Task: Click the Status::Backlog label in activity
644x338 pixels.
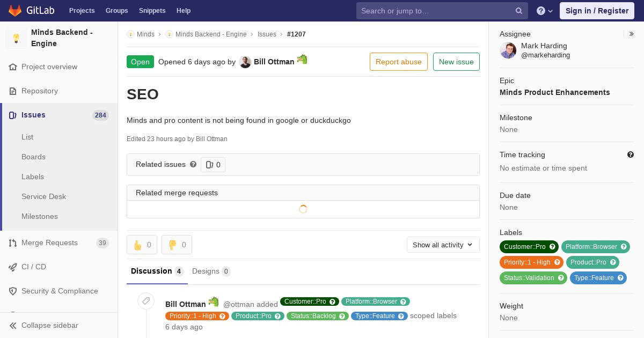Action: 317,316
